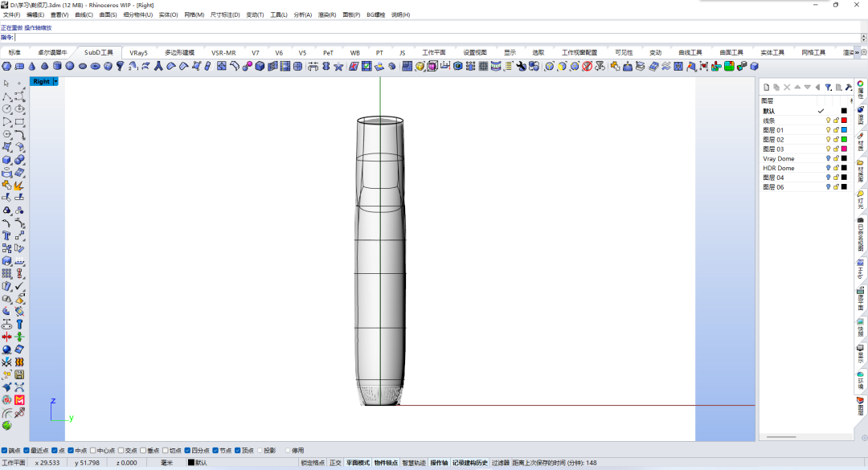Viewport: 868px width, 470px height.
Task: Toggle lock icon of layer 图层 03
Action: click(836, 149)
